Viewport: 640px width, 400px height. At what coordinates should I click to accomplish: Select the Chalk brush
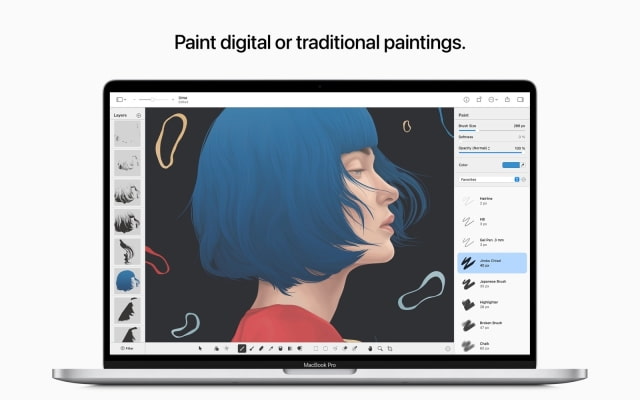[x=492, y=346]
